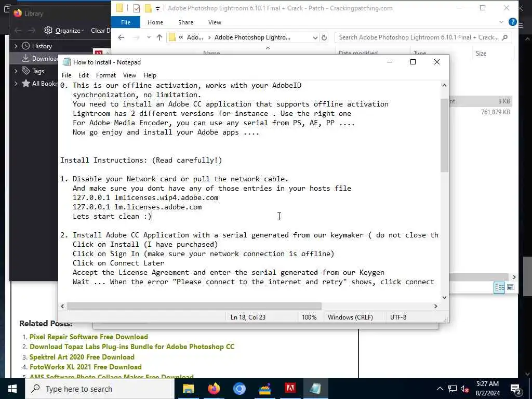
Task: Open the Adobe installer taskbar icon
Action: click(290, 389)
